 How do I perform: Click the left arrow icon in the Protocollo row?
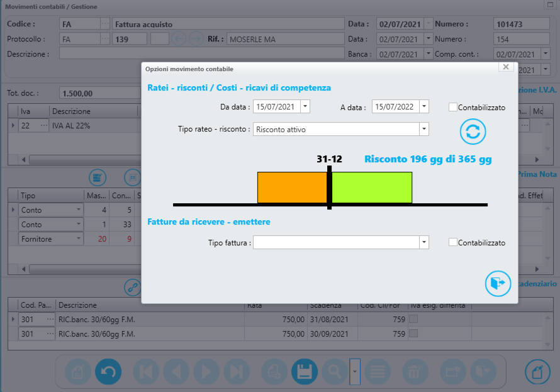pyautogui.click(x=179, y=38)
